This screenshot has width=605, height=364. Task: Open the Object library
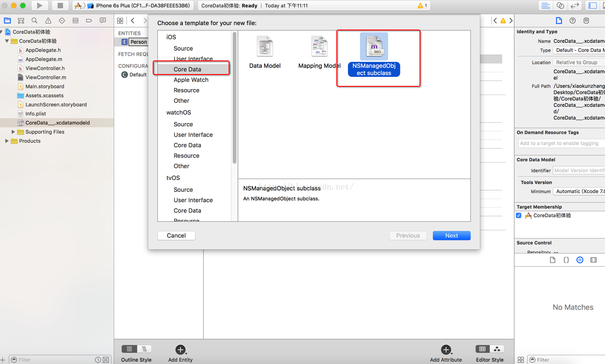(580, 260)
